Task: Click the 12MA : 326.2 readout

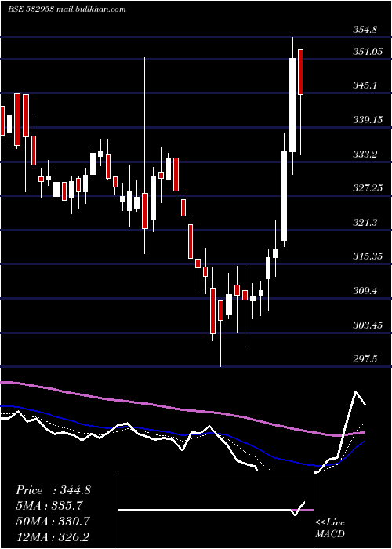Action: [x=53, y=536]
